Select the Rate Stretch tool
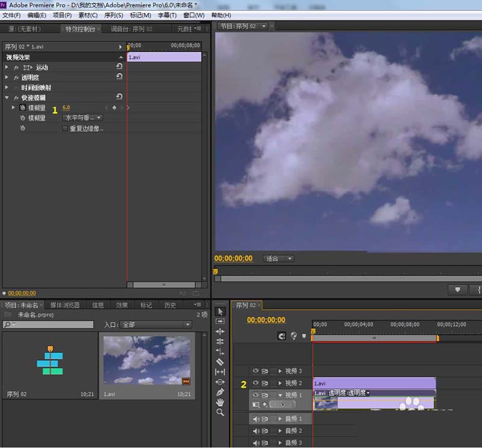 220,352
